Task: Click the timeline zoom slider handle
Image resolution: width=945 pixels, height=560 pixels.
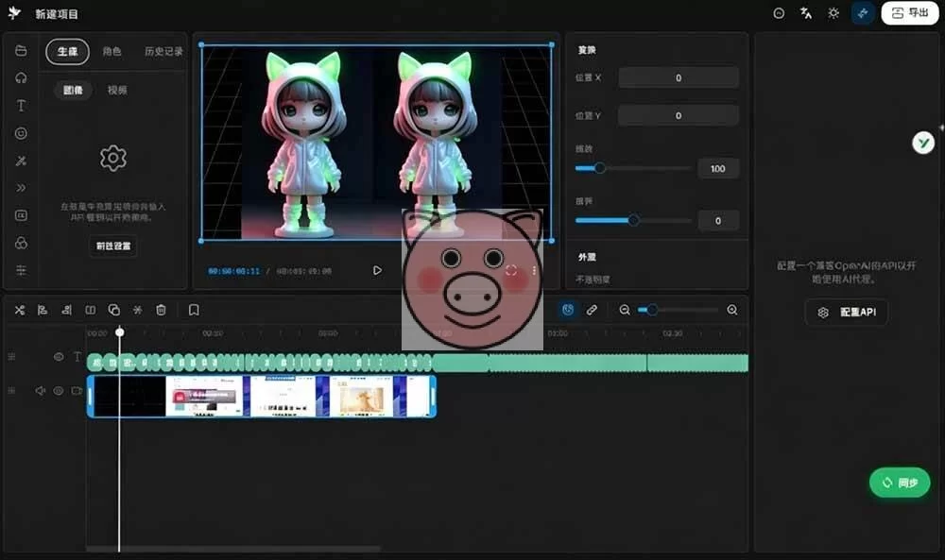Action: [651, 310]
